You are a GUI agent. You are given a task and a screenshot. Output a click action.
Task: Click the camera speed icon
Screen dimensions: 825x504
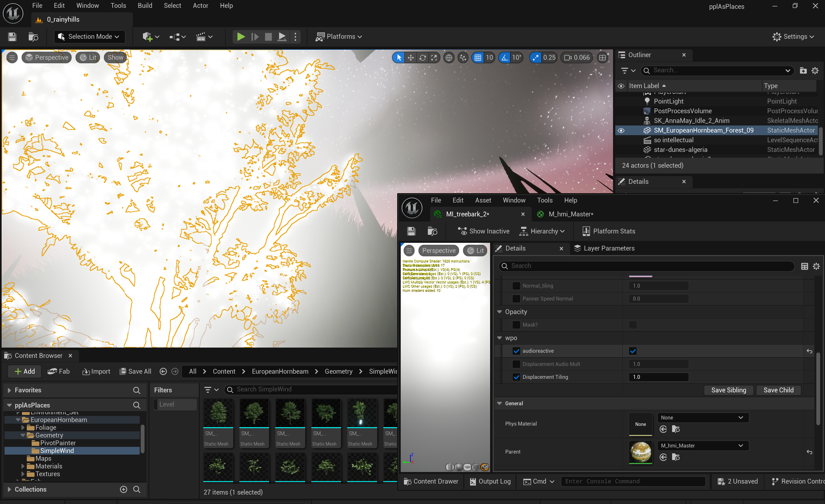tap(568, 58)
